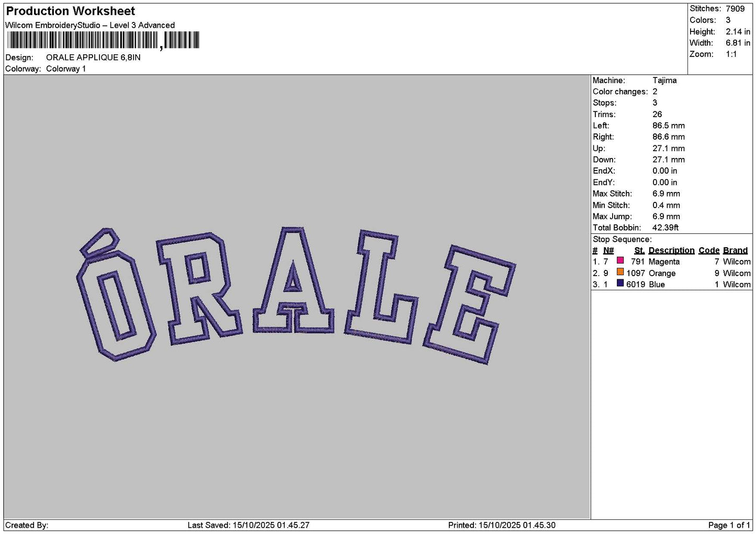Select the 'Color changes:' label
Image resolution: width=756 pixels, height=534 pixels.
pos(620,92)
